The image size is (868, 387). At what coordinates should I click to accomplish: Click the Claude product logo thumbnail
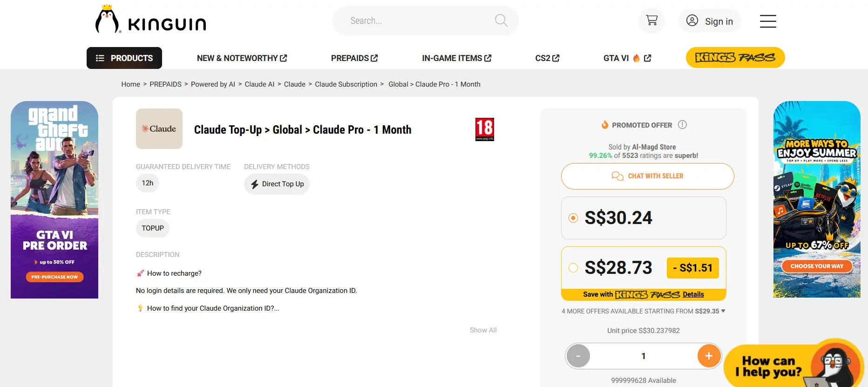(159, 129)
